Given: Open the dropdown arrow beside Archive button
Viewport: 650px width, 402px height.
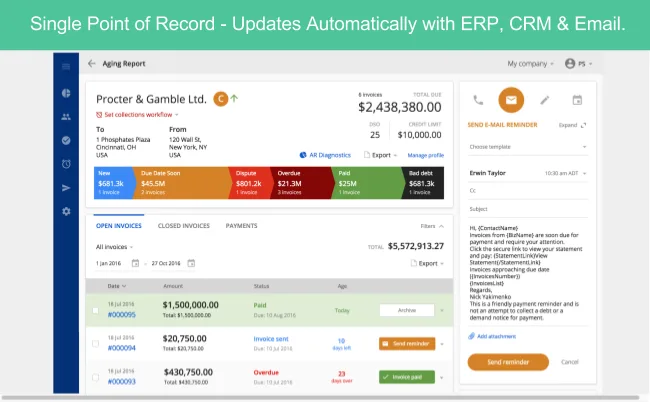Looking at the screenshot, I should click(x=442, y=310).
